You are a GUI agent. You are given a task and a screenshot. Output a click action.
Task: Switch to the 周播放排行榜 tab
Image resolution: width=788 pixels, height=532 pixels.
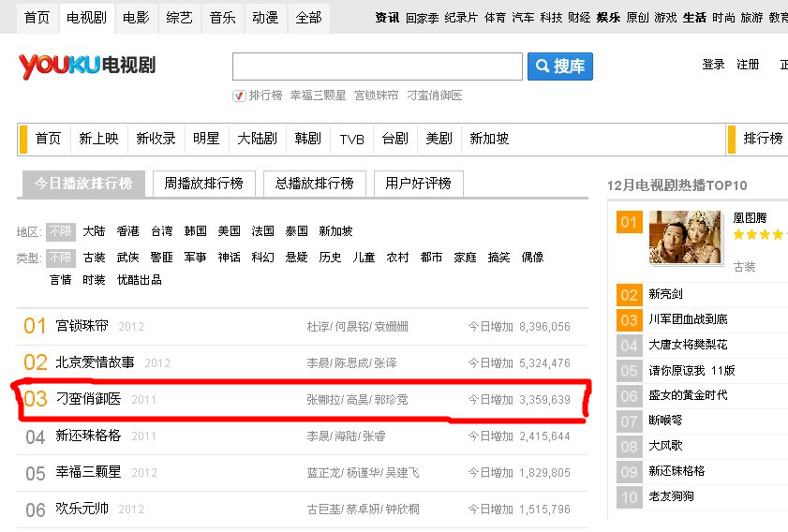(x=203, y=184)
